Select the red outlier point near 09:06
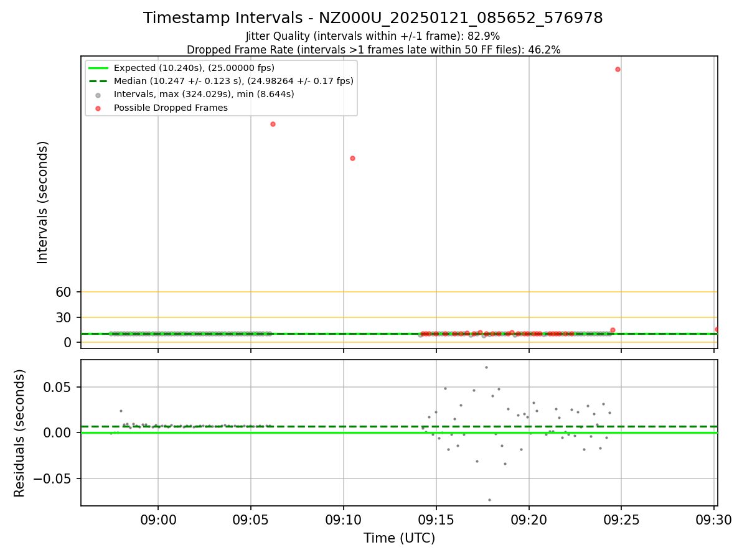The height and width of the screenshot is (560, 747). 273,124
